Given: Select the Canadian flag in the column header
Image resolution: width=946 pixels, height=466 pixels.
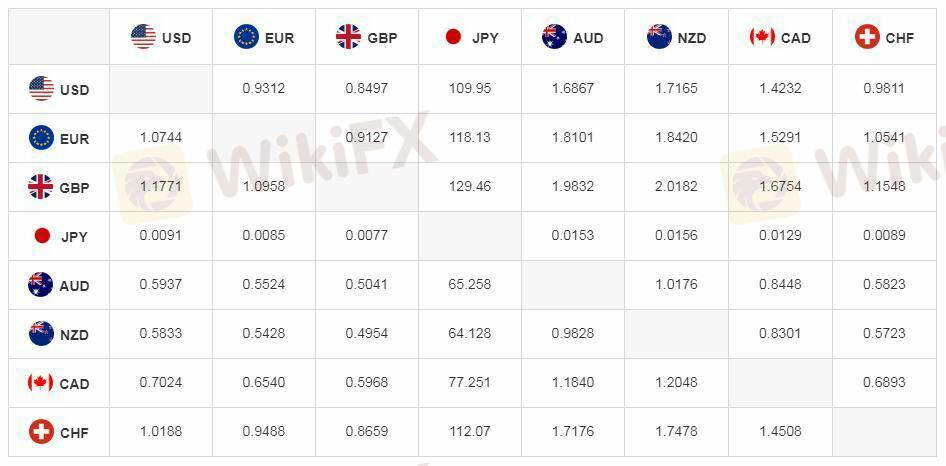Looking at the screenshot, I should pyautogui.click(x=762, y=38).
